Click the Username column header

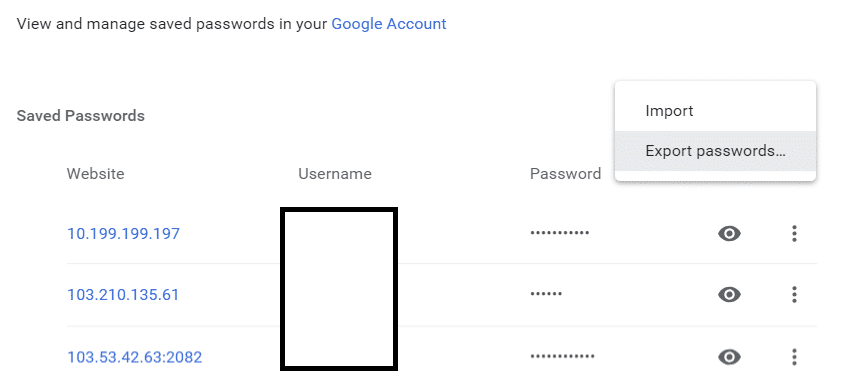coord(335,174)
